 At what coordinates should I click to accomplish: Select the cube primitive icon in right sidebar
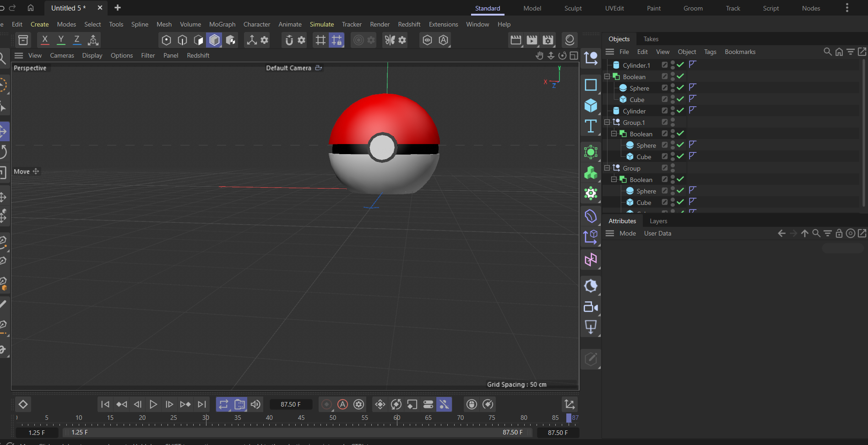tap(591, 105)
